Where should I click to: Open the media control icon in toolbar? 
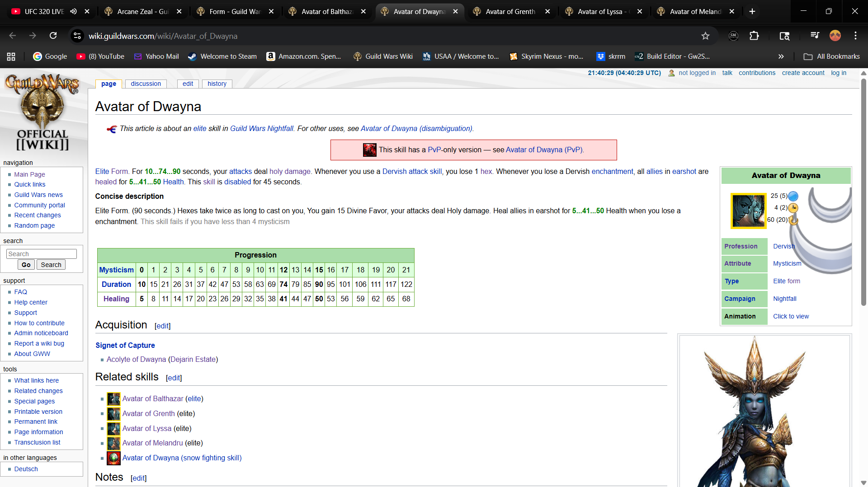(x=815, y=36)
